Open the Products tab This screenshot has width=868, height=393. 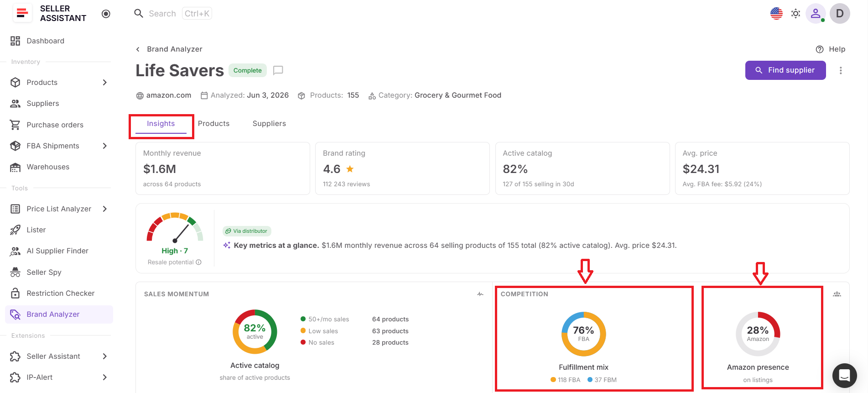tap(213, 124)
